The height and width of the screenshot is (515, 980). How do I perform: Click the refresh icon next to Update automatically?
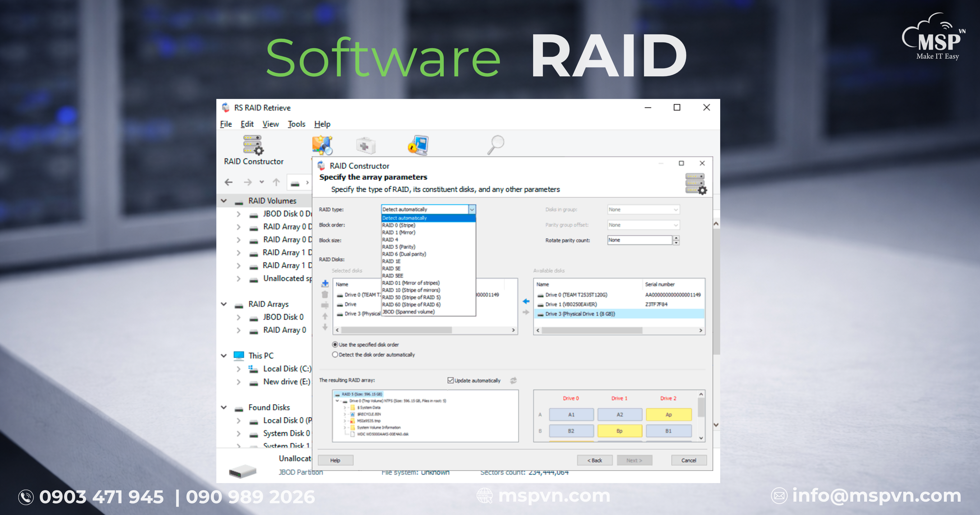point(513,380)
